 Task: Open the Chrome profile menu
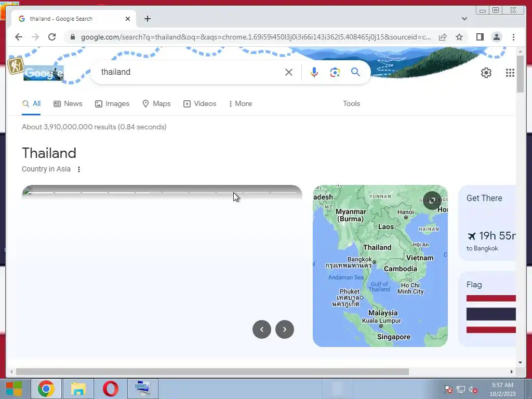(496, 37)
